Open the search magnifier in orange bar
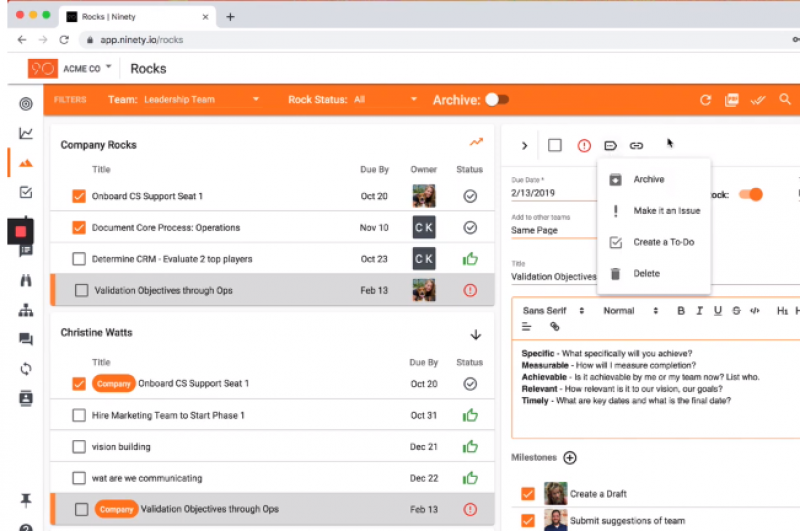 [785, 100]
